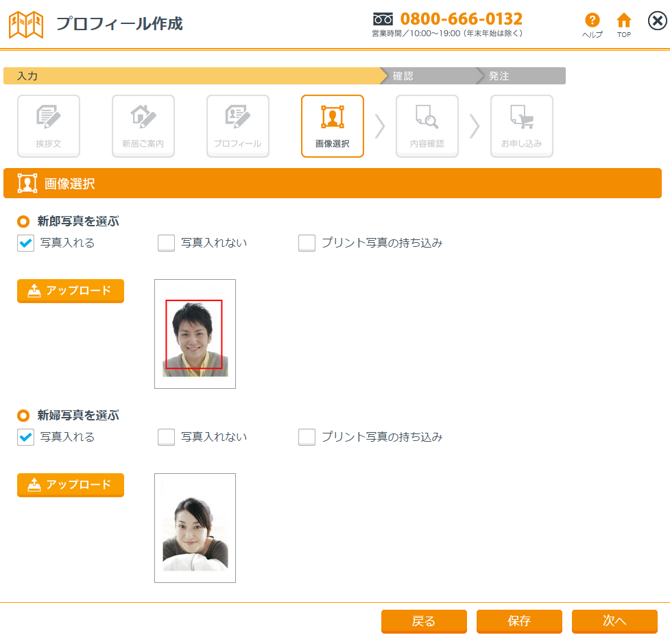
Task: Enable groom's プリント写真の持ち込み checkbox
Action: coord(307,243)
